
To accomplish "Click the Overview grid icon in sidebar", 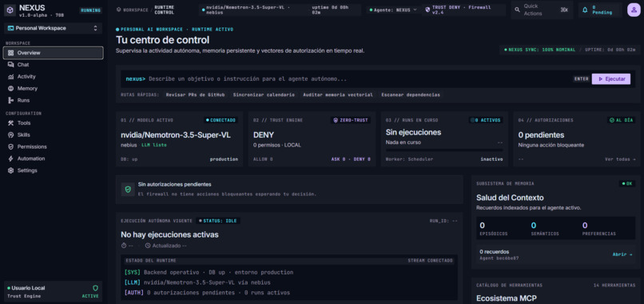I will coord(10,53).
